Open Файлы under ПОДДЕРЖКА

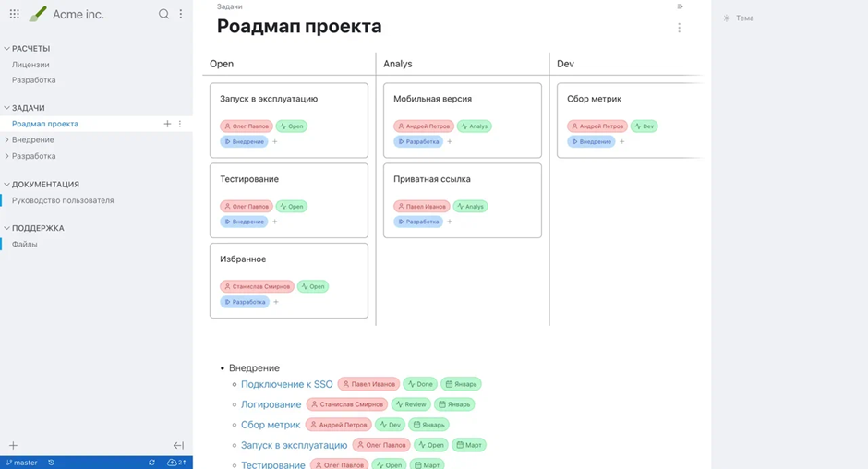24,244
